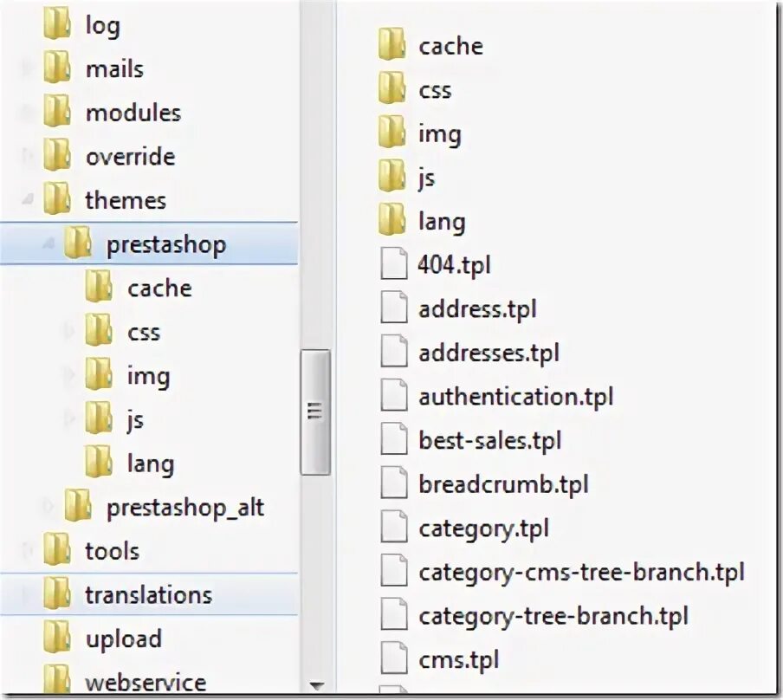Expand the mails folder arrow
Screen dimensions: 783x700
pyautogui.click(x=28, y=68)
